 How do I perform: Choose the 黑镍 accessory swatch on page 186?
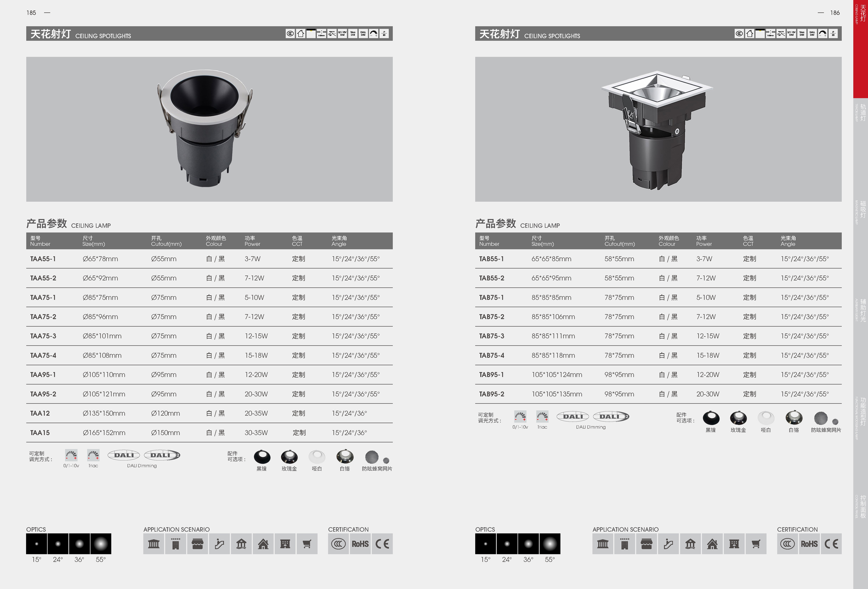click(711, 418)
